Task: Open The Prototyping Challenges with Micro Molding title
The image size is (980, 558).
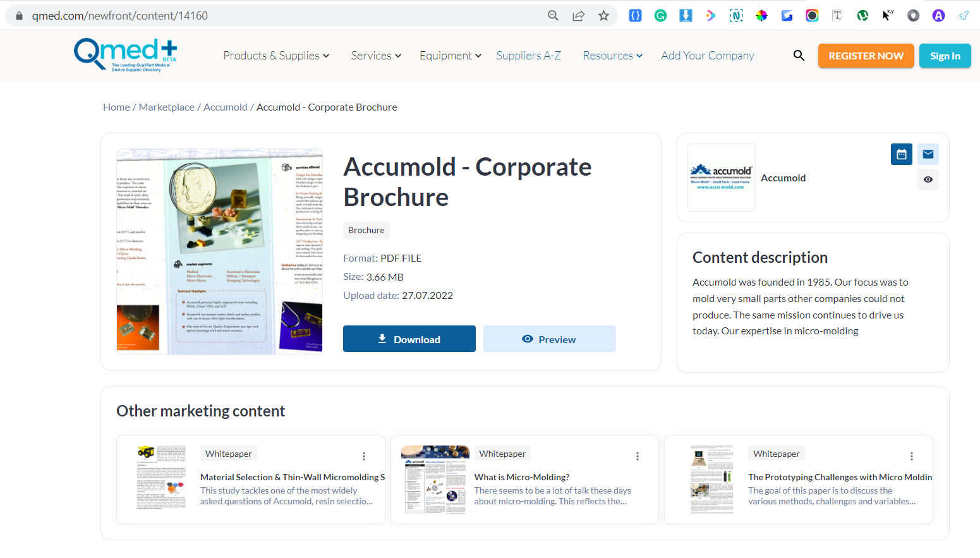Action: [840, 477]
